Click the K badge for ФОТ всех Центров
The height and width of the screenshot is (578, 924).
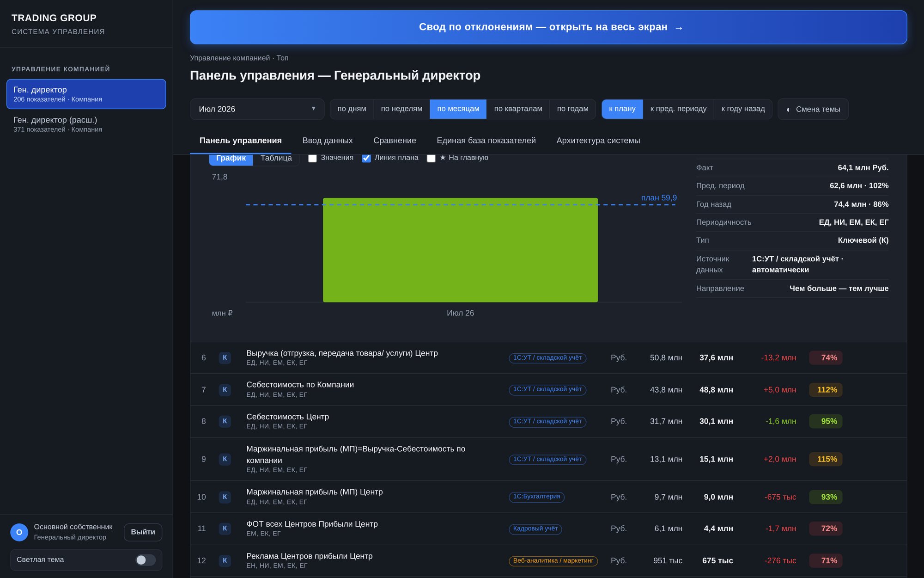point(225,529)
